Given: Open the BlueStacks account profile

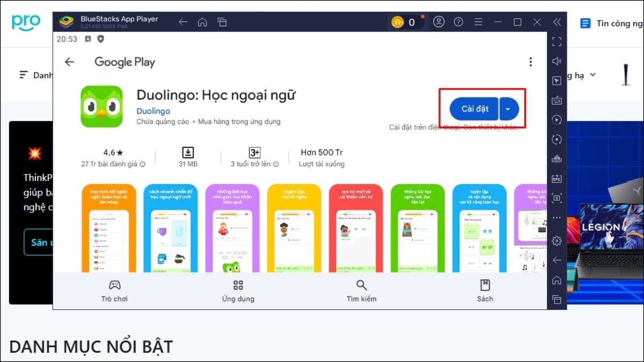Looking at the screenshot, I should 439,22.
